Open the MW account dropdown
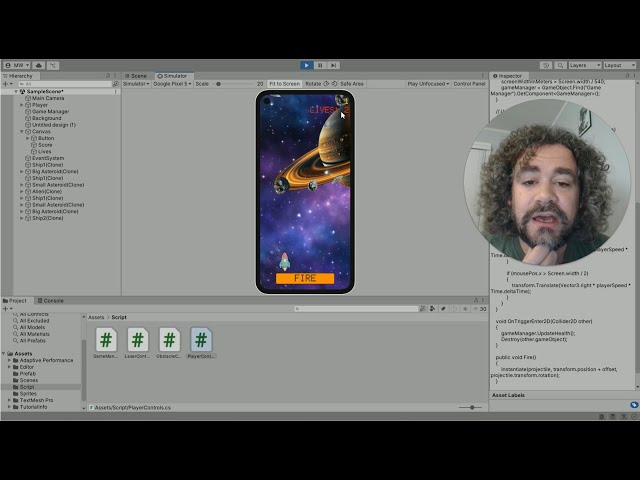 17,65
